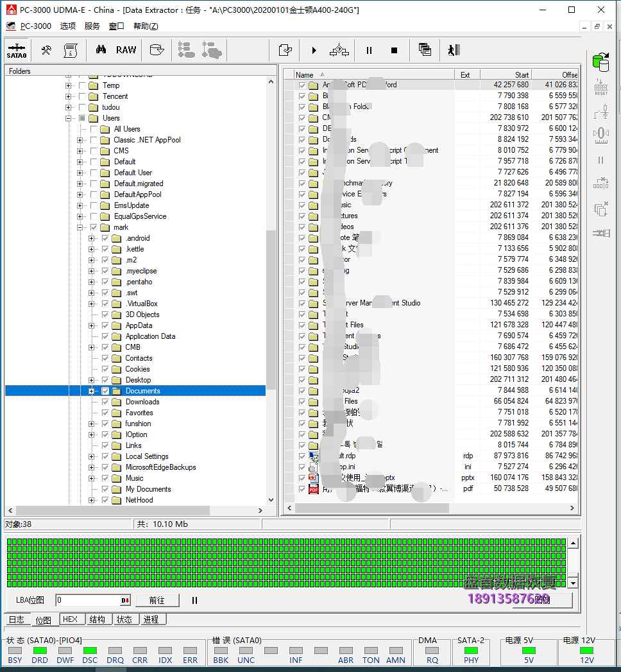The width and height of the screenshot is (621, 672).
Task: Expand the Documents tree node
Action: pos(91,391)
